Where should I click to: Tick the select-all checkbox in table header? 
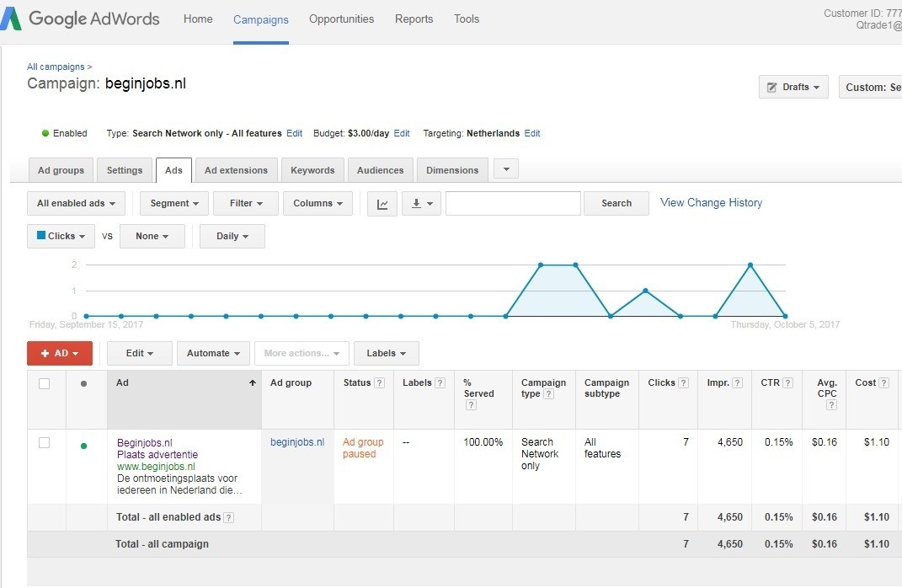45,384
